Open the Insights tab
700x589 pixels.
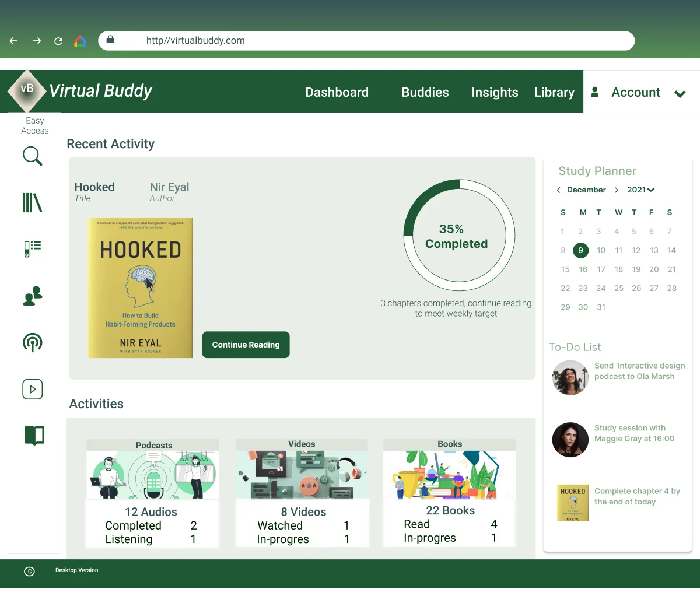[495, 92]
